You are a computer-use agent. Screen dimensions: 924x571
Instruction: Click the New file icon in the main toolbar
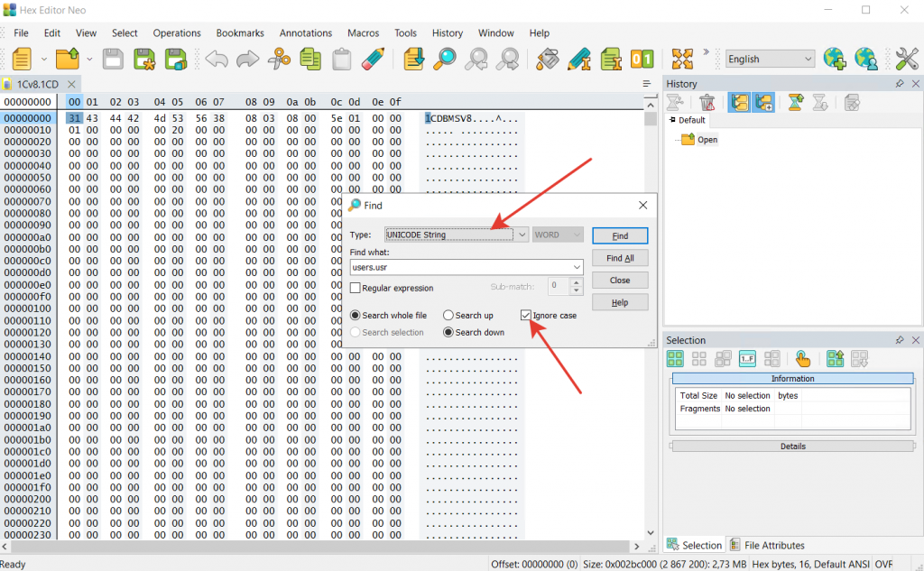click(x=22, y=59)
